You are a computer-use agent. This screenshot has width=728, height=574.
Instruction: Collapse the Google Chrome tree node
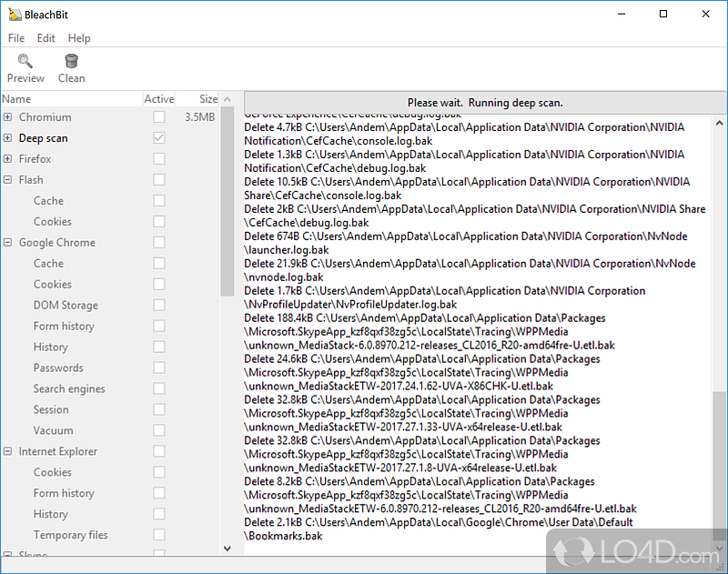tap(7, 242)
